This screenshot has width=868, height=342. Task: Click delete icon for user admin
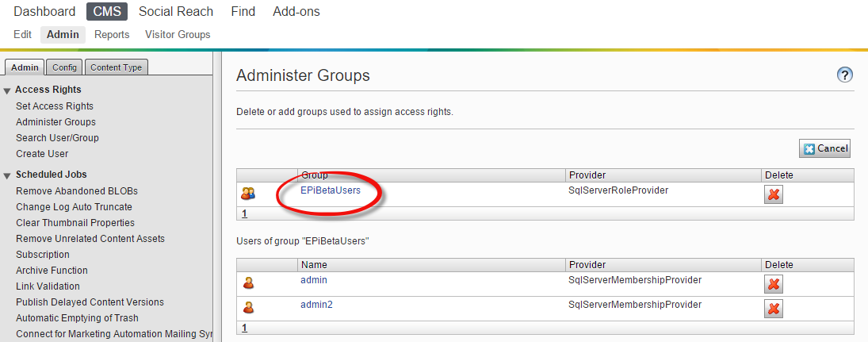coord(774,284)
